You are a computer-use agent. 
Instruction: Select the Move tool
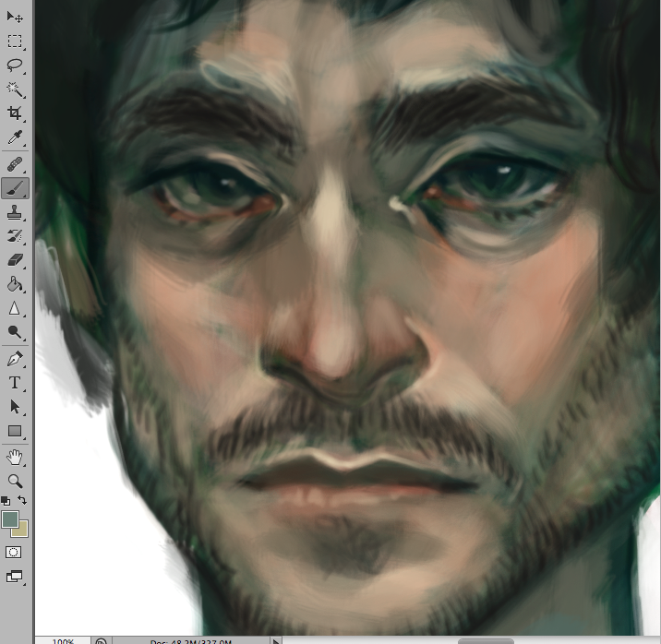(x=15, y=17)
